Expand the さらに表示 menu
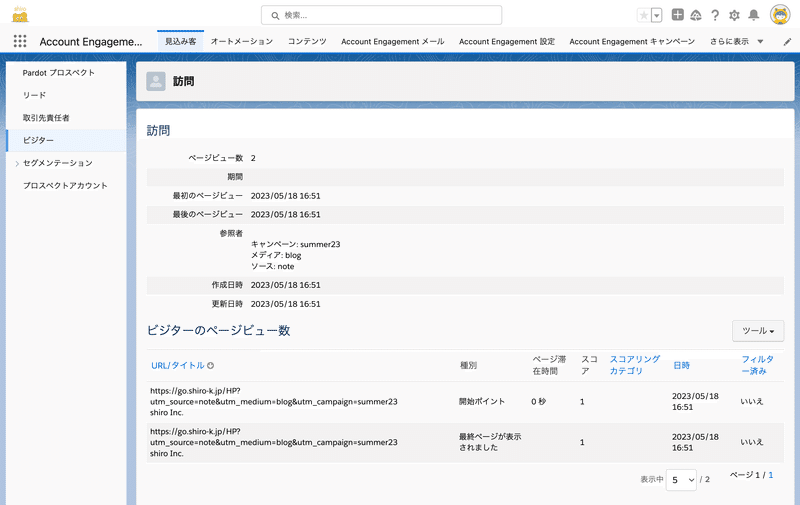 pos(736,41)
